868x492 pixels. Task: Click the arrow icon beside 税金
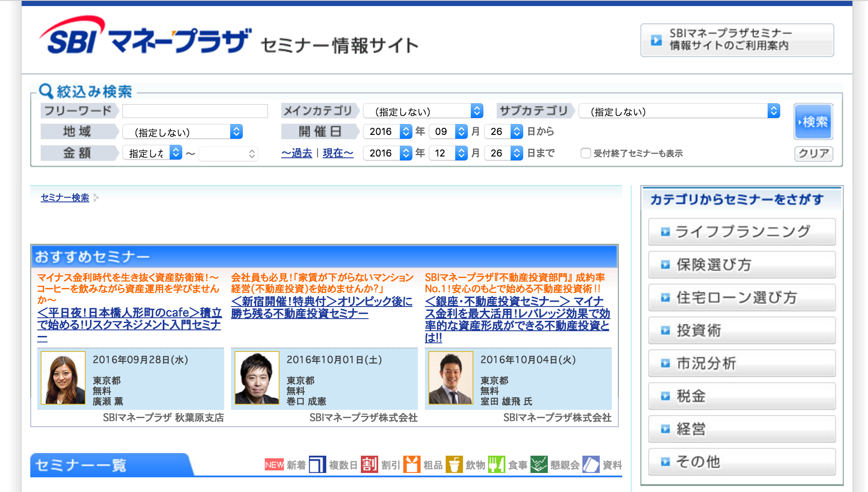point(665,396)
